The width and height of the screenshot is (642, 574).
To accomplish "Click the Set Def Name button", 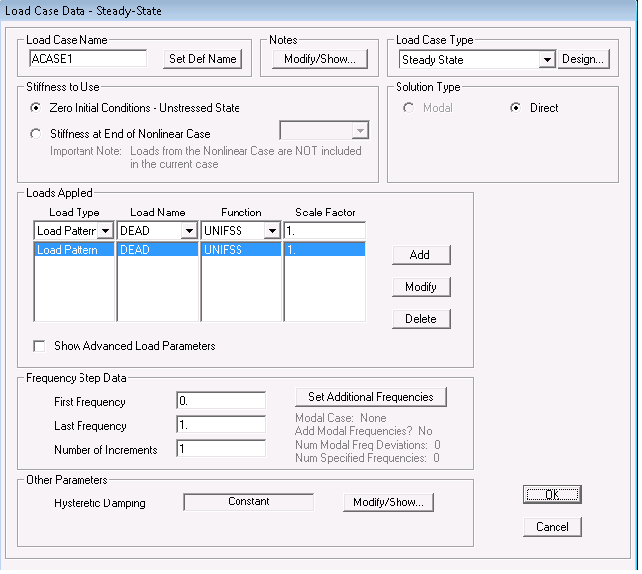I will coord(203,59).
